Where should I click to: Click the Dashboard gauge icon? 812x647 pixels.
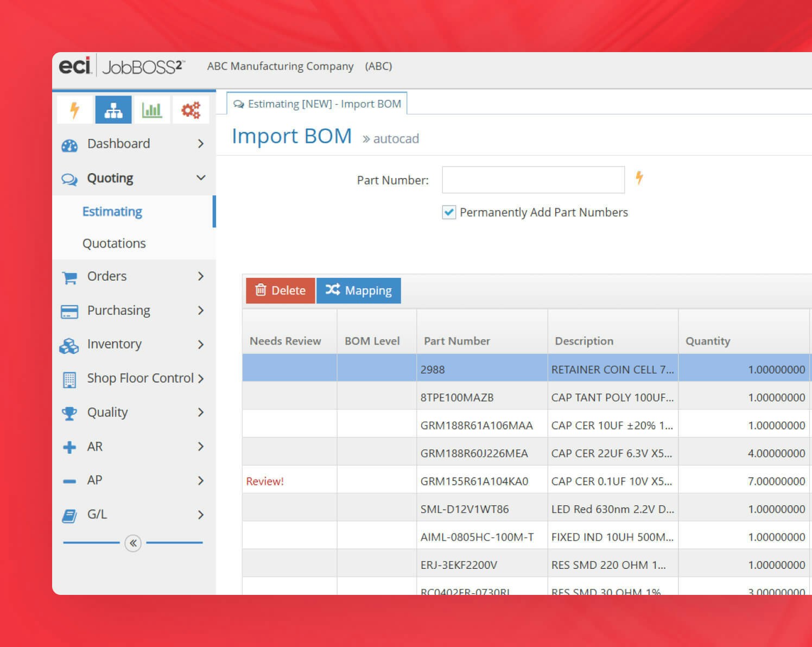(x=69, y=145)
